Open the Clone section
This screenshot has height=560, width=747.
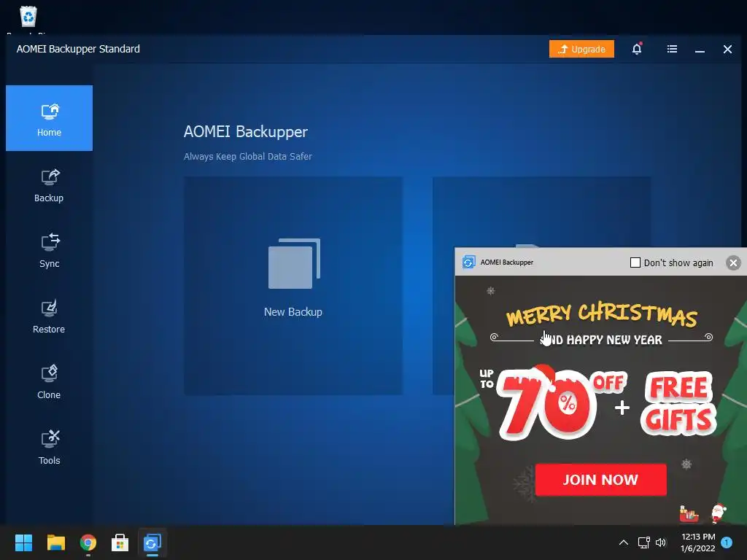point(49,382)
